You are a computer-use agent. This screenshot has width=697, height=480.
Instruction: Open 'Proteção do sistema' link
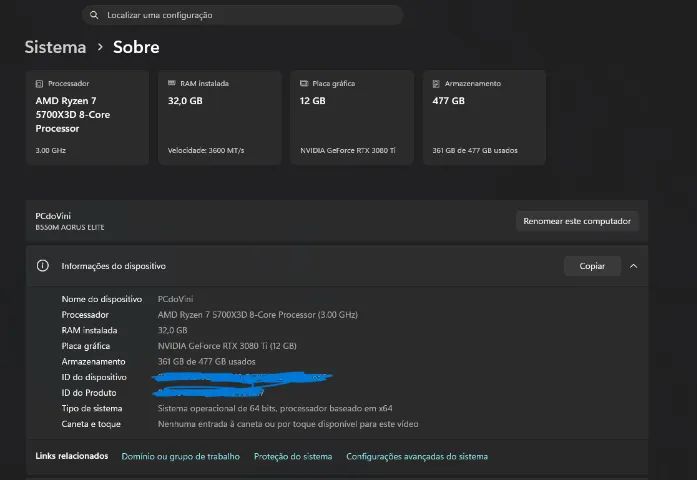pos(293,456)
